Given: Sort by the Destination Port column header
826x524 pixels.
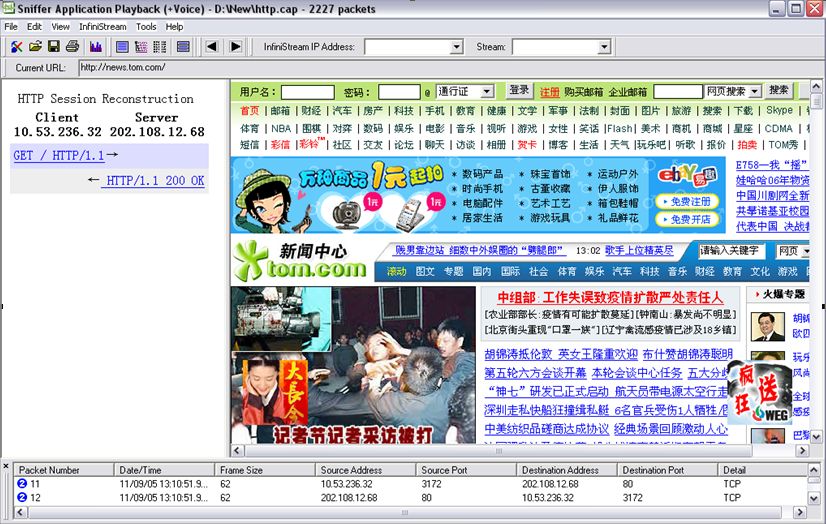Looking at the screenshot, I should 667,470.
